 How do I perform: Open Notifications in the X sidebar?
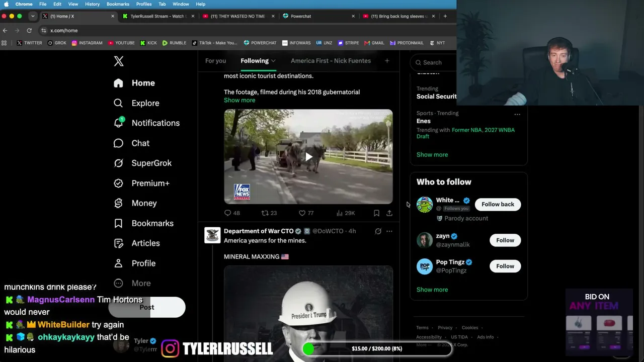point(146,123)
